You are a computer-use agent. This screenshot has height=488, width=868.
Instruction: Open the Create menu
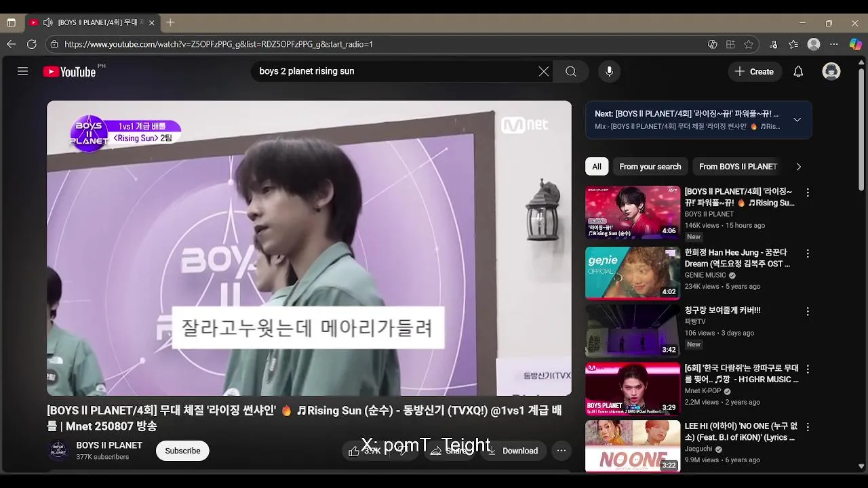coord(754,71)
